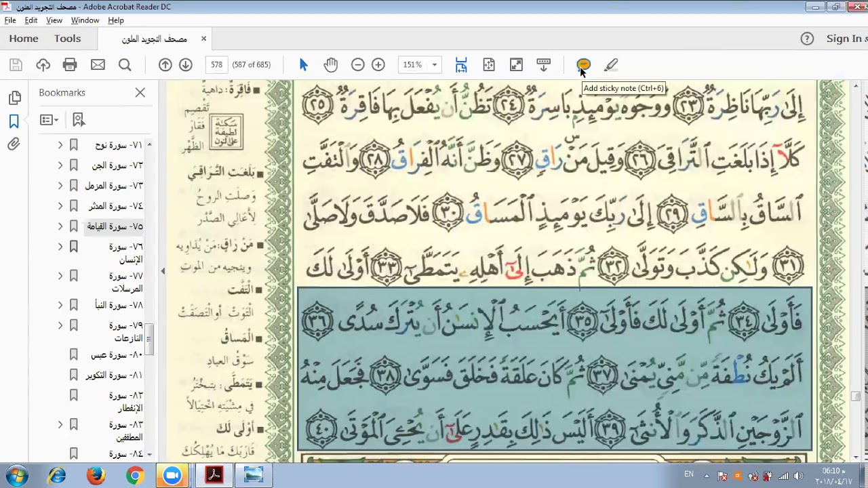Open the Attachments paperclip panel icon
The width and height of the screenshot is (868, 488).
pyautogui.click(x=14, y=144)
